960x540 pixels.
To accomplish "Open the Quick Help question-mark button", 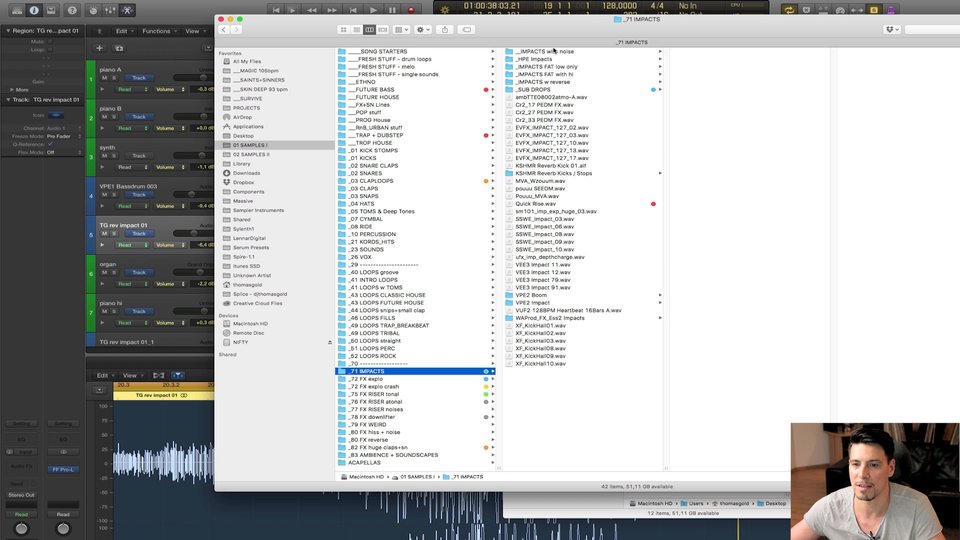I will [x=72, y=10].
